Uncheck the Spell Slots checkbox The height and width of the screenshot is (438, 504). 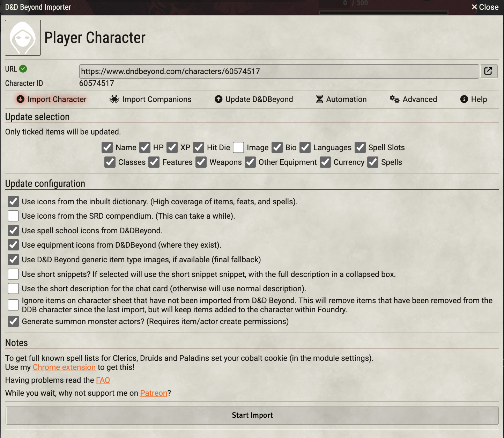coord(360,147)
